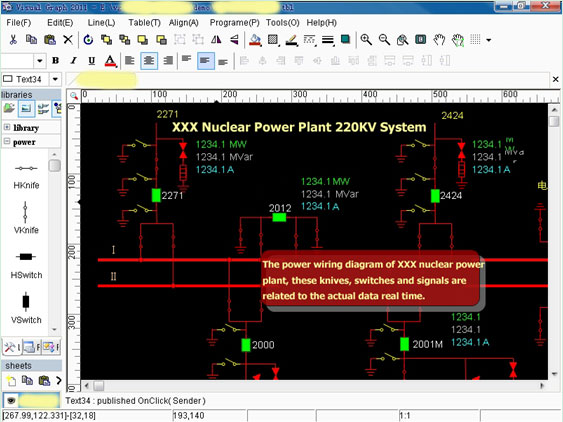This screenshot has height=422, width=563.
Task: Close the script bar with X
Action: (555, 79)
